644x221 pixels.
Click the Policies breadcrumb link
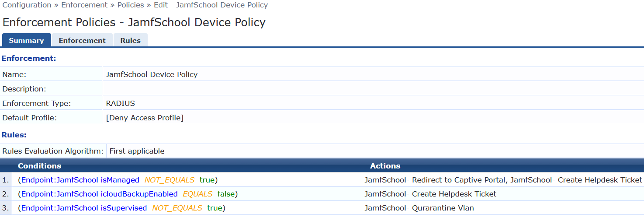131,5
